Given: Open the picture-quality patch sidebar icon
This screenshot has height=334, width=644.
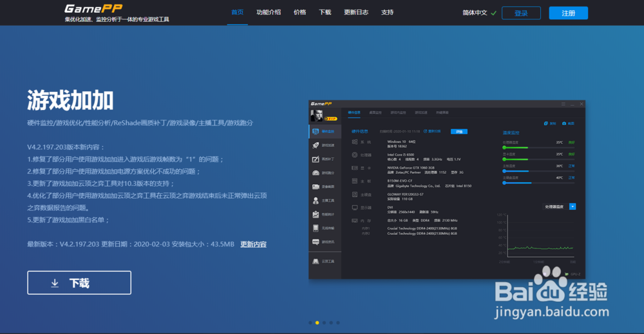Looking at the screenshot, I should pos(316,159).
